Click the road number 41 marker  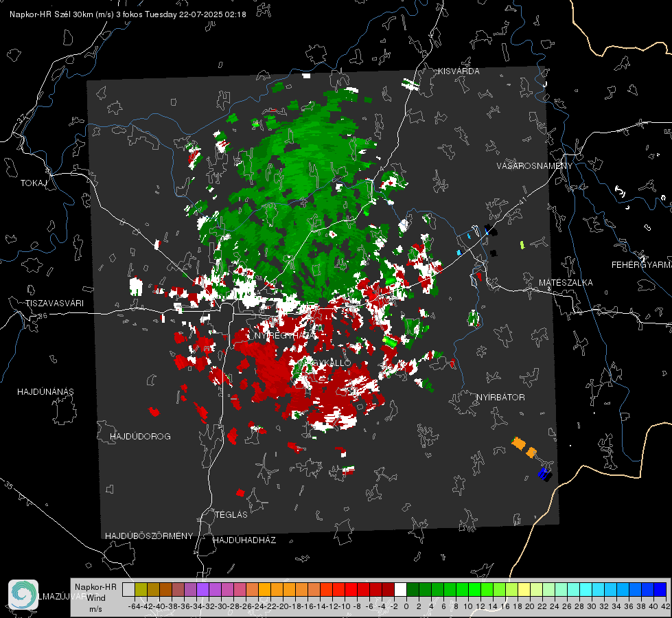(522, 201)
